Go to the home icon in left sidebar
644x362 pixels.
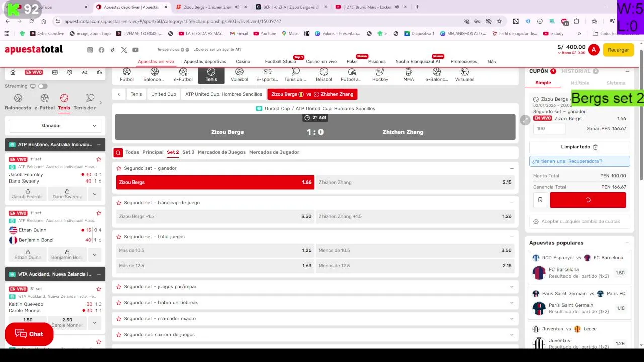tap(13, 72)
